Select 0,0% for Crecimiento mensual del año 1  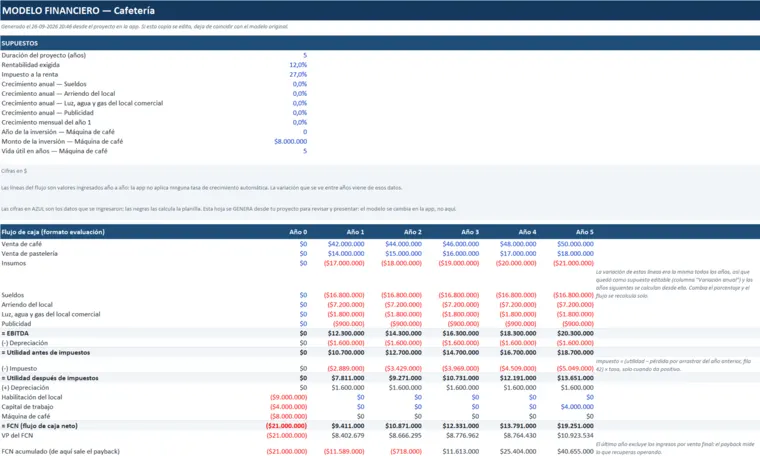(x=300, y=123)
